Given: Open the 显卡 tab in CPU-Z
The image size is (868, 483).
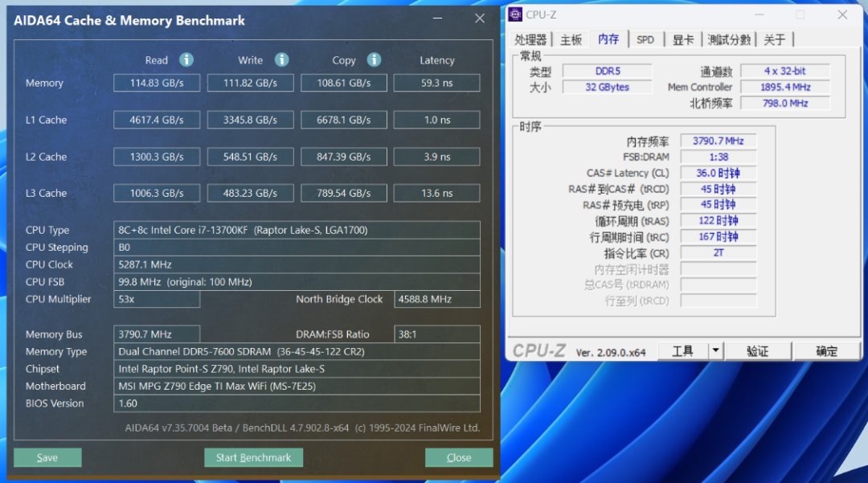Looking at the screenshot, I should pyautogui.click(x=682, y=40).
